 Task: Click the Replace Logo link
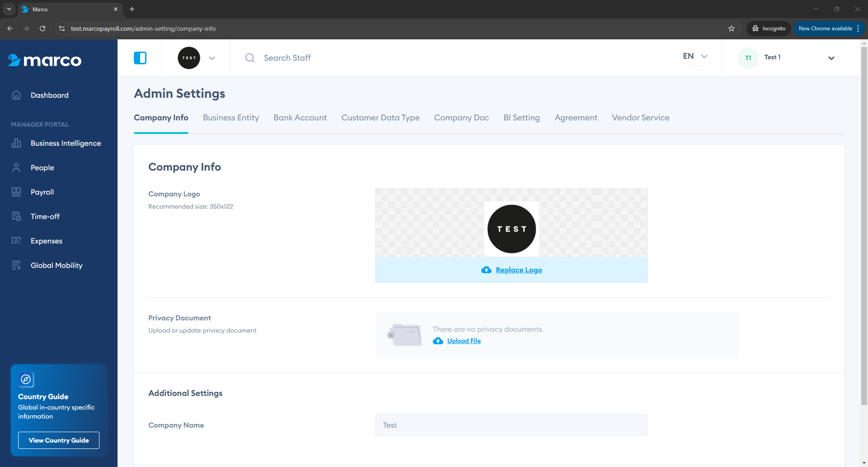519,270
